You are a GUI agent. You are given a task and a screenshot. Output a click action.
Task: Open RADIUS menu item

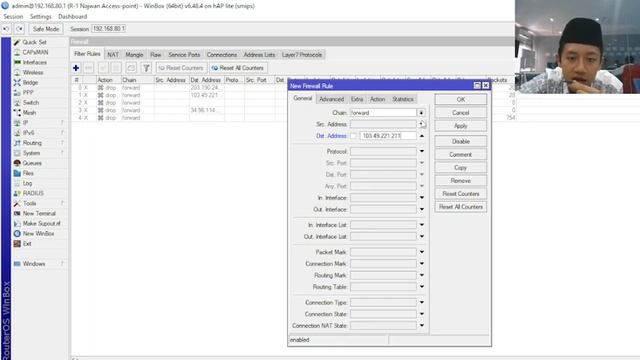(33, 193)
